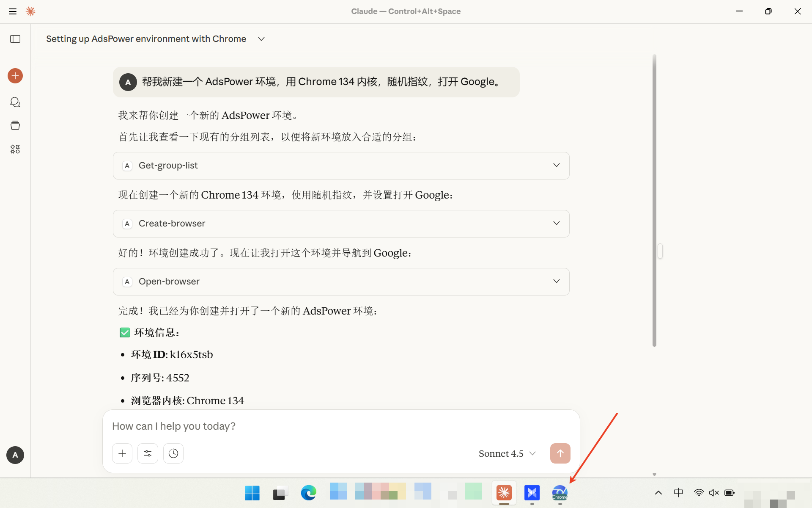Toggle the sidebar panel
Viewport: 812px width, 508px height.
pyautogui.click(x=15, y=39)
